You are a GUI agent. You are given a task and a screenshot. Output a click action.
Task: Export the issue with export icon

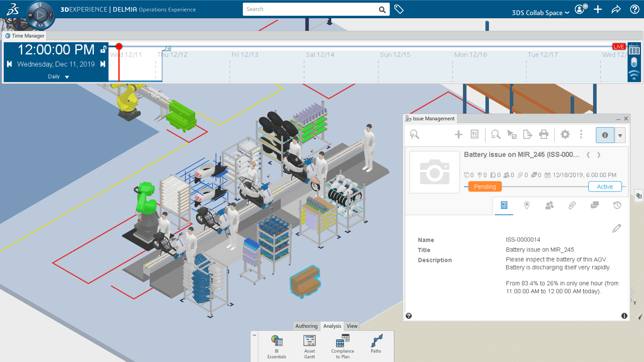[528, 135]
